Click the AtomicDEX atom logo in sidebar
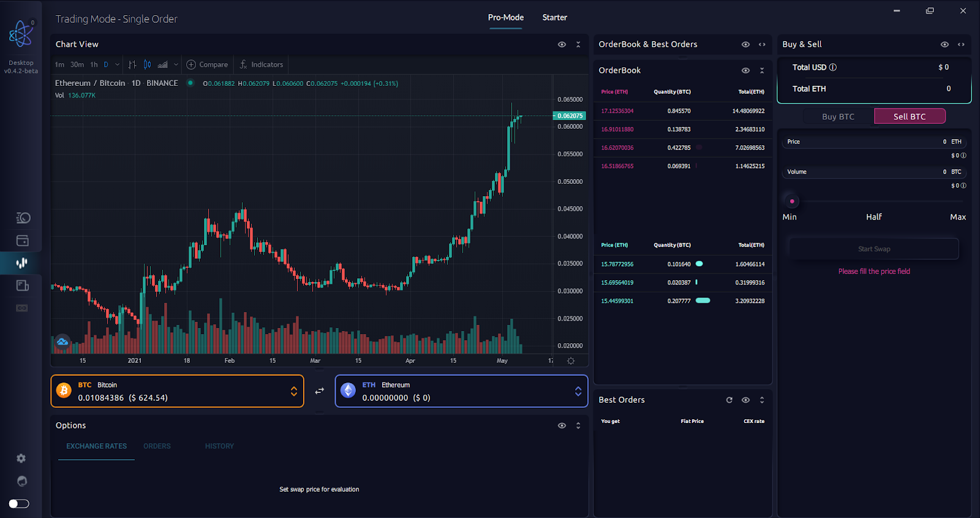This screenshot has width=980, height=518. click(x=20, y=34)
